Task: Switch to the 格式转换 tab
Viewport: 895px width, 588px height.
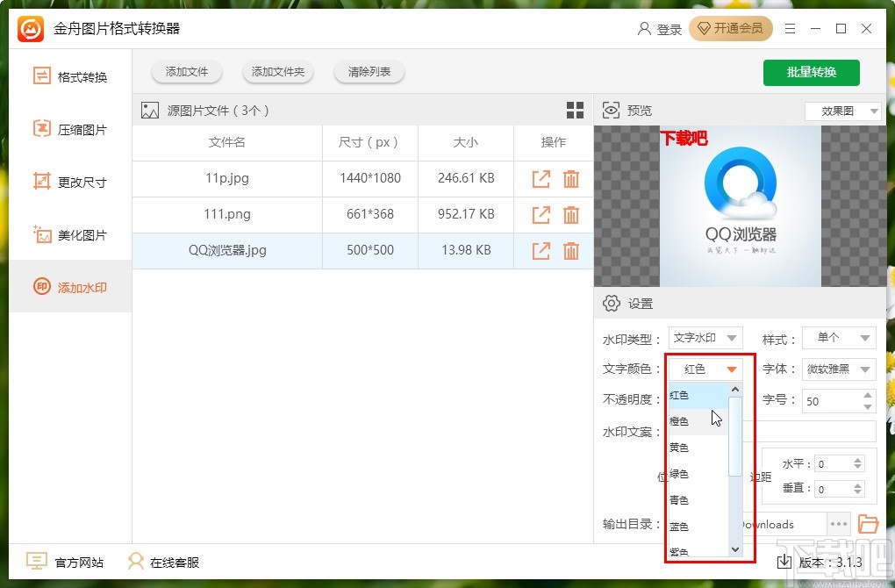Action: (x=41, y=76)
